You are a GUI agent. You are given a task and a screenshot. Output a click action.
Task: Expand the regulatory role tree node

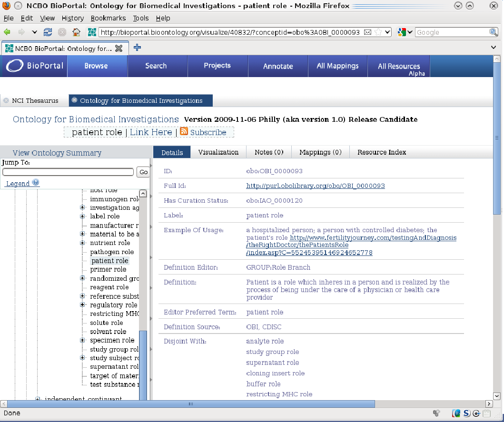coord(82,305)
